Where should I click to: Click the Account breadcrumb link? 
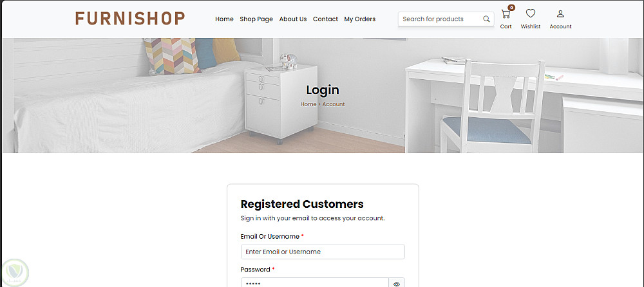point(334,104)
